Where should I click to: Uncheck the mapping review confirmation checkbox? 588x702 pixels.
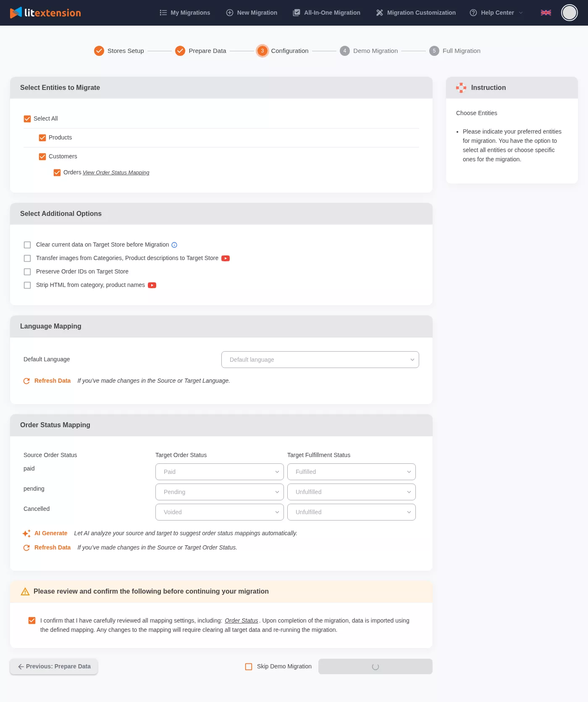tap(32, 620)
